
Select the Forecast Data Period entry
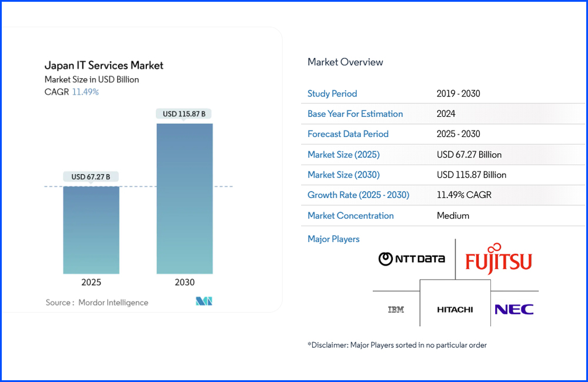348,134
